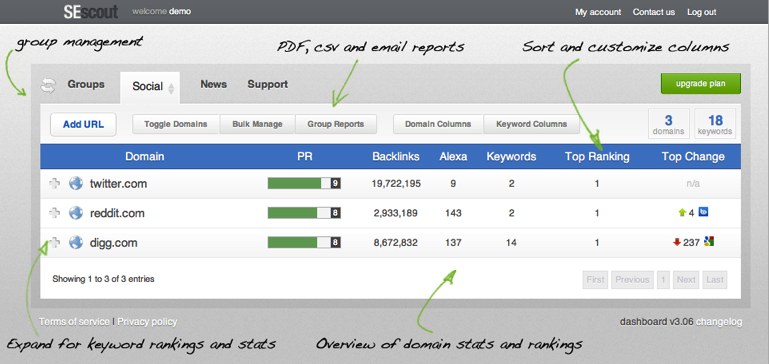Viewport: 769px width, 364px height.
Task: Sort by the PR column header
Action: (305, 156)
